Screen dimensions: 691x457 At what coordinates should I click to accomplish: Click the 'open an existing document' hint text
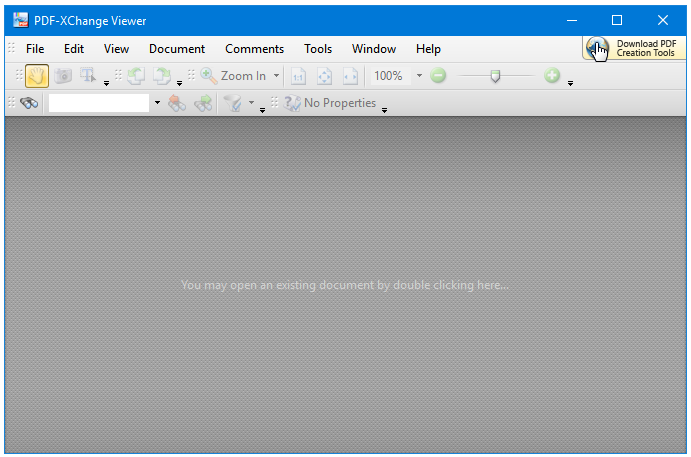click(345, 285)
